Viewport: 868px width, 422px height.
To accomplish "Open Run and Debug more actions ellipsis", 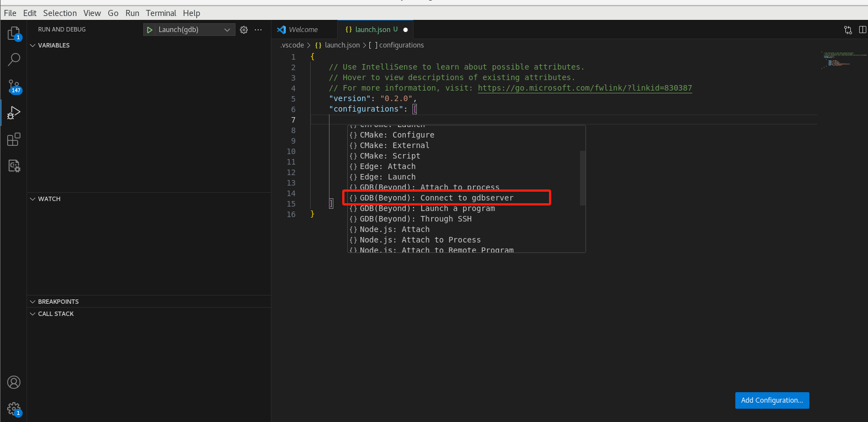I will 258,30.
